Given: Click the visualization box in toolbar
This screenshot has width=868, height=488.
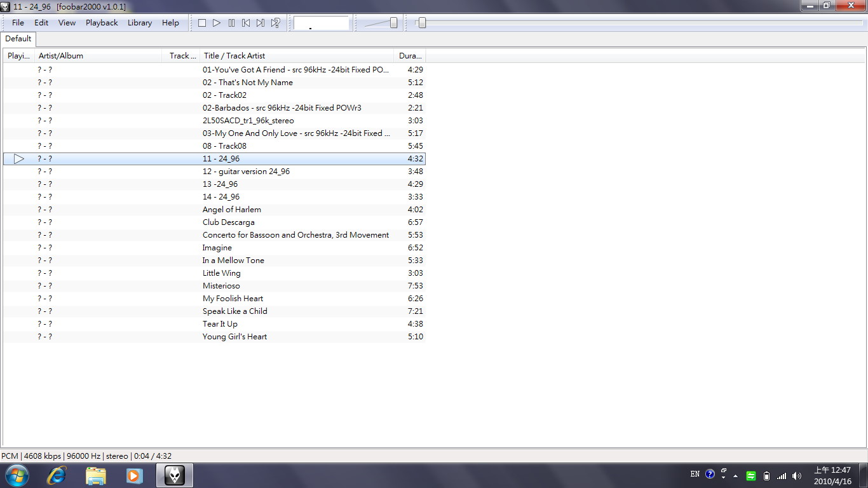Looking at the screenshot, I should pyautogui.click(x=321, y=23).
